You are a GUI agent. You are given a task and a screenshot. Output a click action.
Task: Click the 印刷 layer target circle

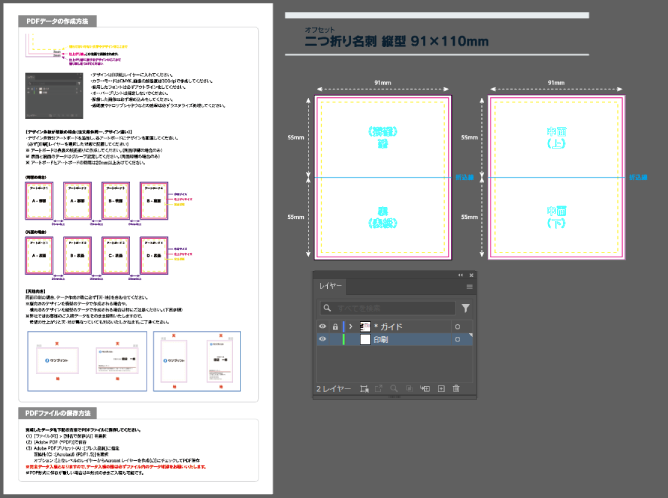coord(457,340)
